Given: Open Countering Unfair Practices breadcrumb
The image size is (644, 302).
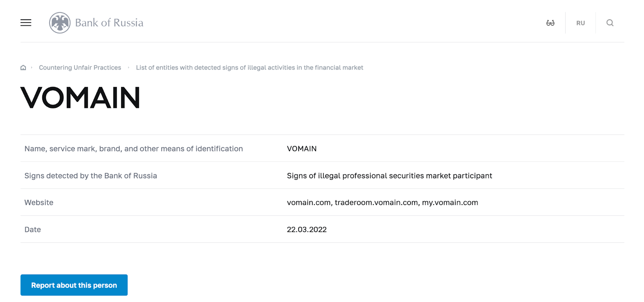Looking at the screenshot, I should coord(80,68).
